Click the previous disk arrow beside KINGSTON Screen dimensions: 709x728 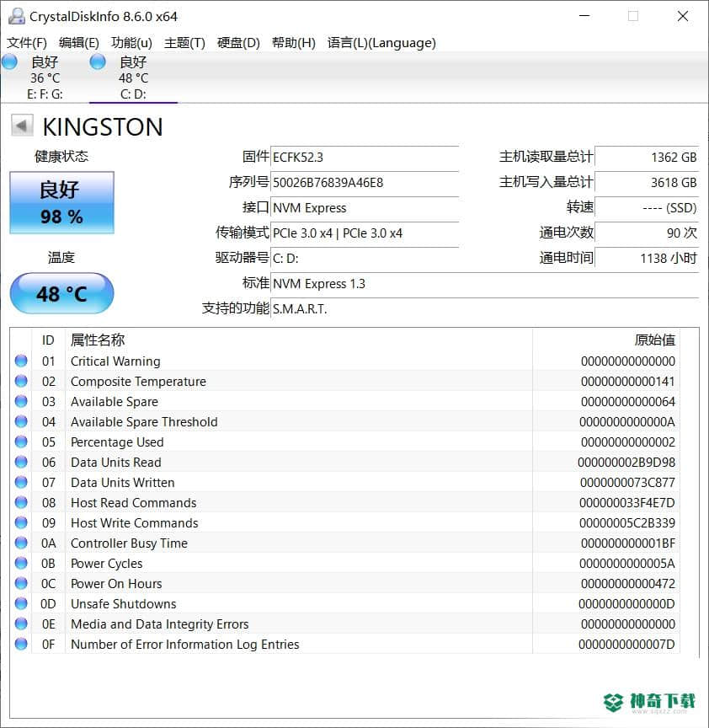22,126
